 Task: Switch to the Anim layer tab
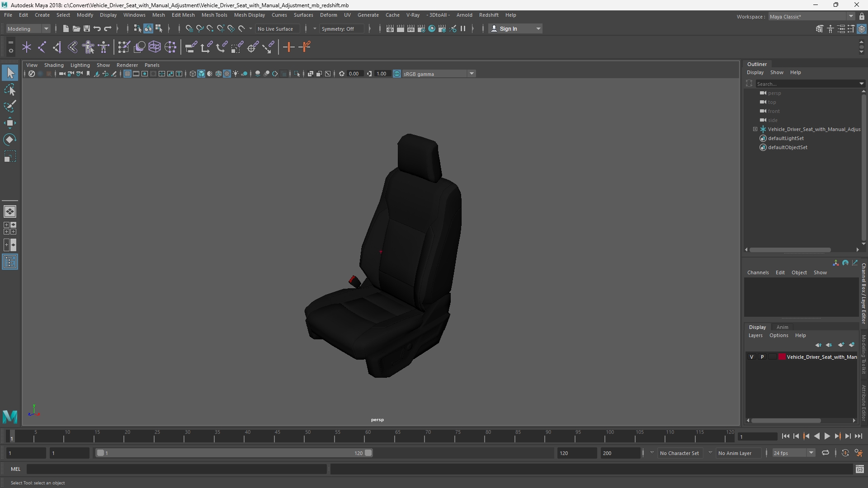tap(782, 327)
